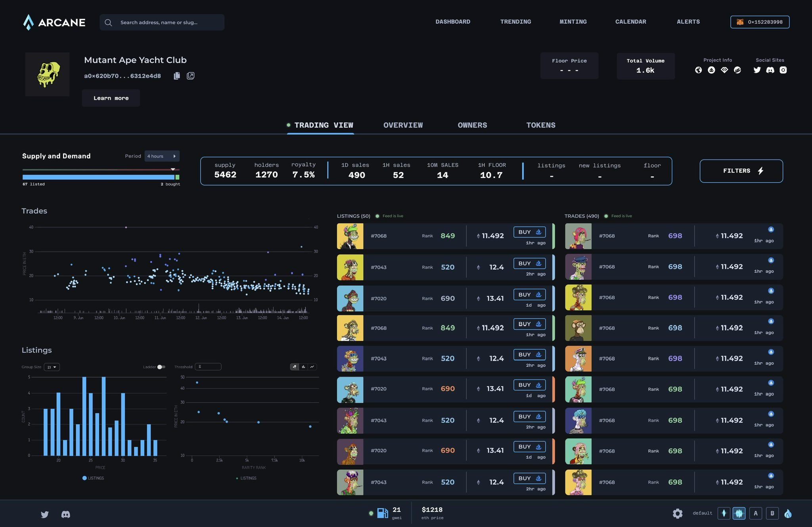Select triple-diamond theme preset
The image size is (812, 527).
click(739, 514)
